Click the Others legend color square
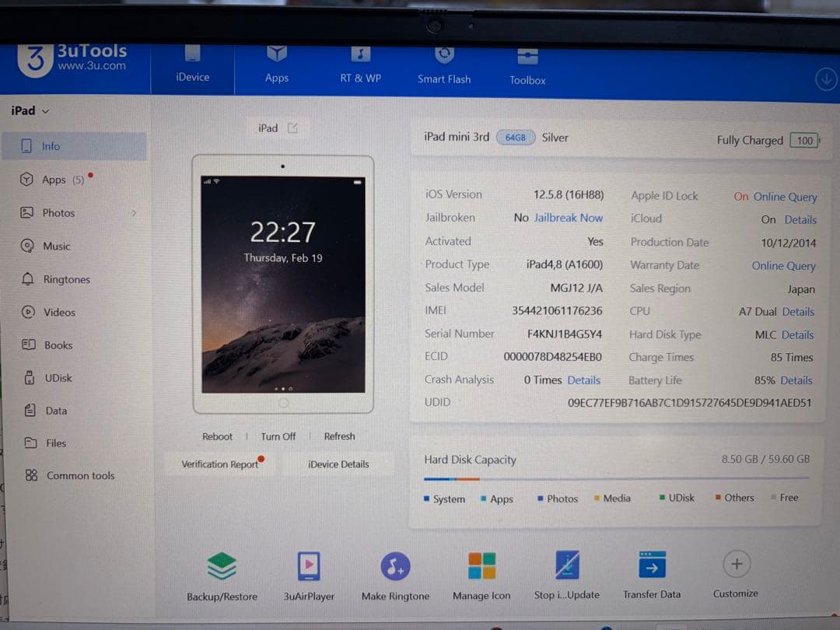Viewport: 840px width, 630px height. [718, 498]
